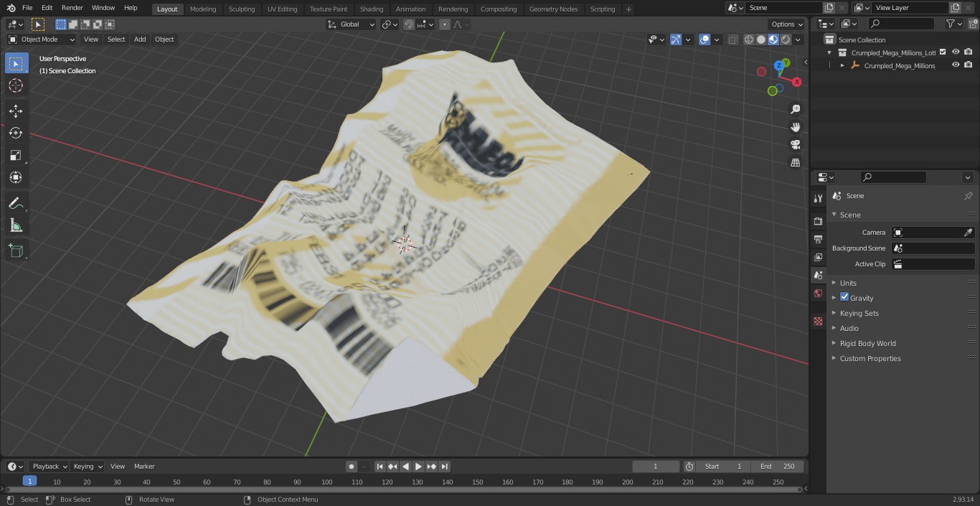
Task: Toggle the auto keying record button
Action: 352,467
